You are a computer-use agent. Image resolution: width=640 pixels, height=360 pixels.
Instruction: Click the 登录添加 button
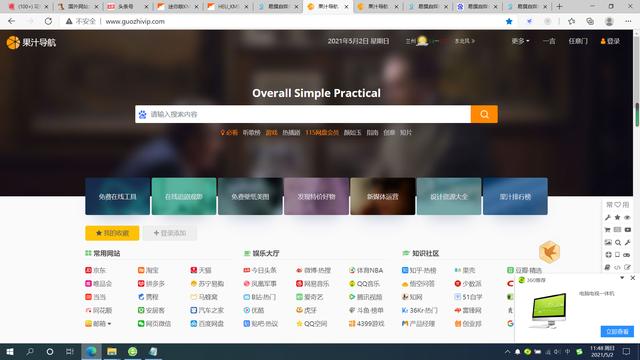click(x=170, y=233)
